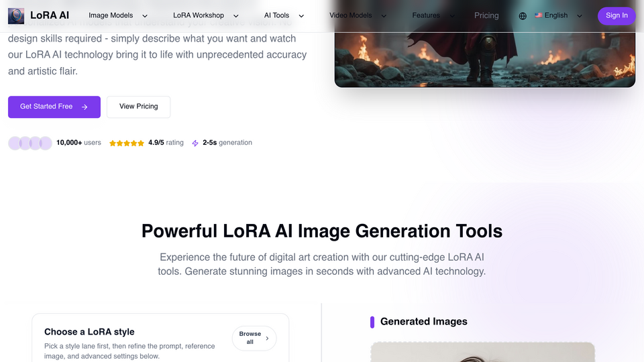Click the '10,000+ users' text

pyautogui.click(x=78, y=143)
